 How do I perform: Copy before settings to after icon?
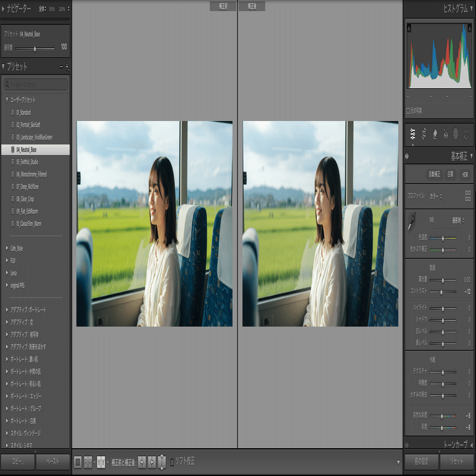pos(142,462)
